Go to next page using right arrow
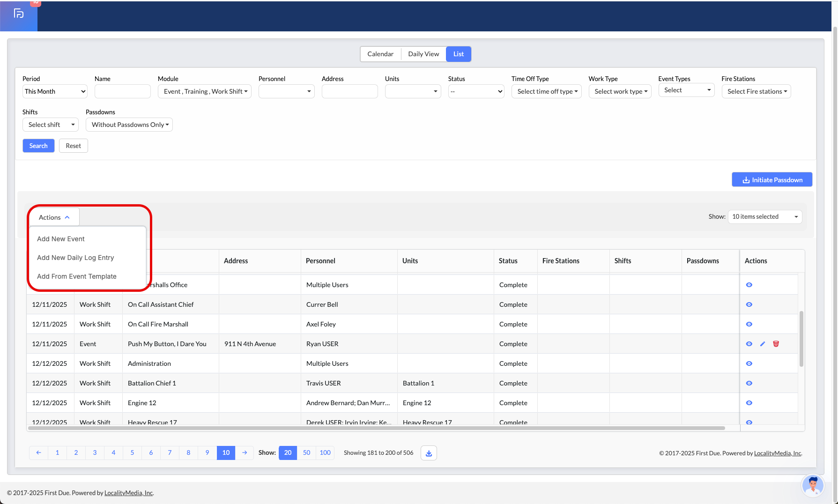 click(x=245, y=453)
